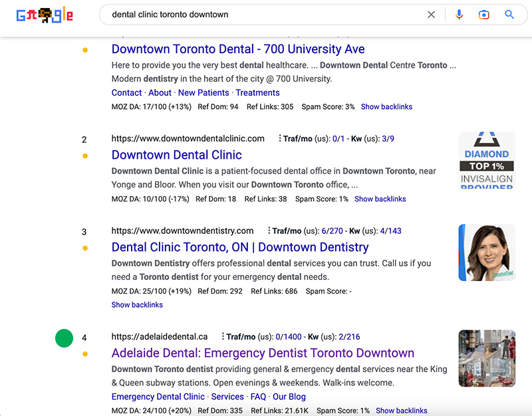Image resolution: width=532 pixels, height=416 pixels.
Task: Click the text MOZ DA: 24/100 (+20%)
Action: click(x=152, y=411)
